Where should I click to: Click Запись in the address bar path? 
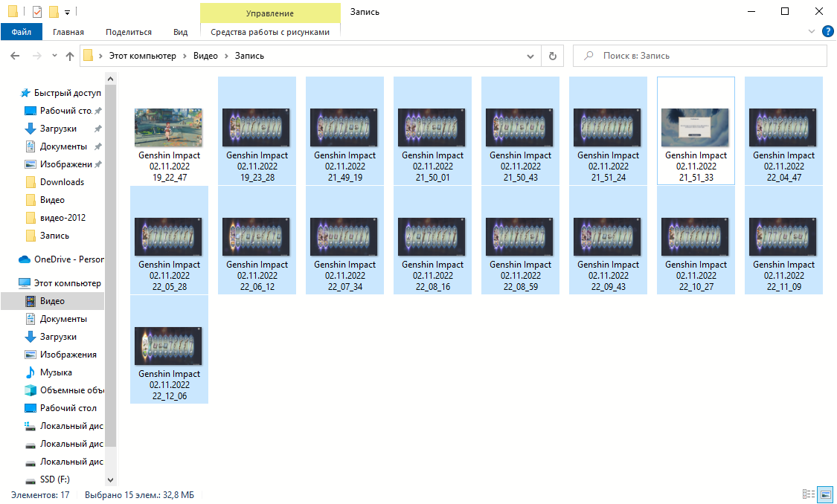coord(249,56)
